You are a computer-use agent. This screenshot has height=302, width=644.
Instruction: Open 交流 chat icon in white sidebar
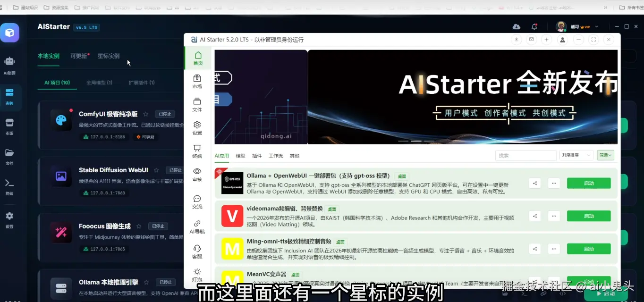197,202
